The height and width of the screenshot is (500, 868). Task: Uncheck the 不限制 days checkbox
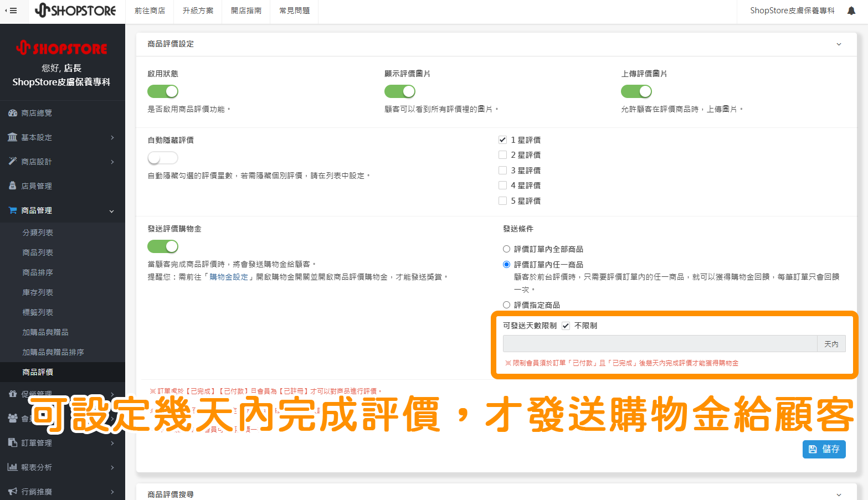[566, 326]
